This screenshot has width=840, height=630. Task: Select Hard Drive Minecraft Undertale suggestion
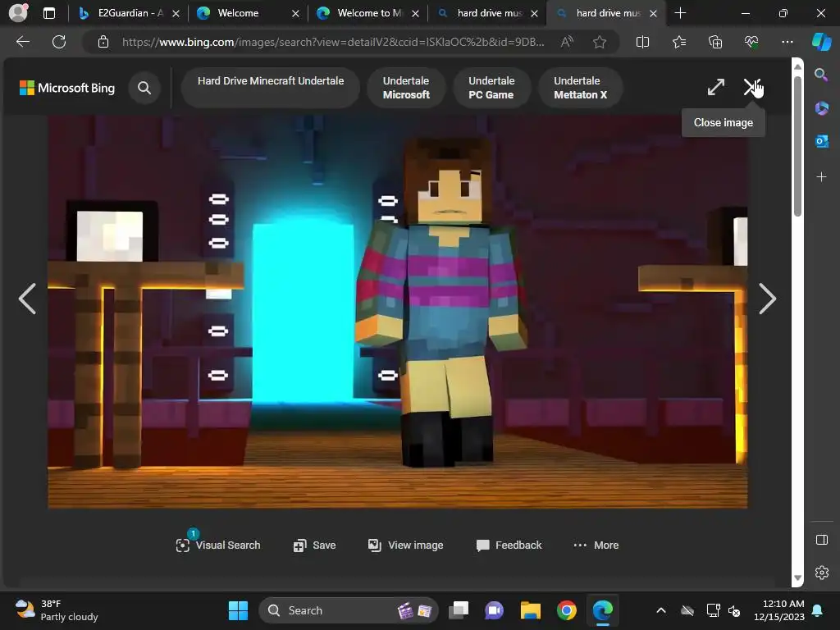pos(271,87)
